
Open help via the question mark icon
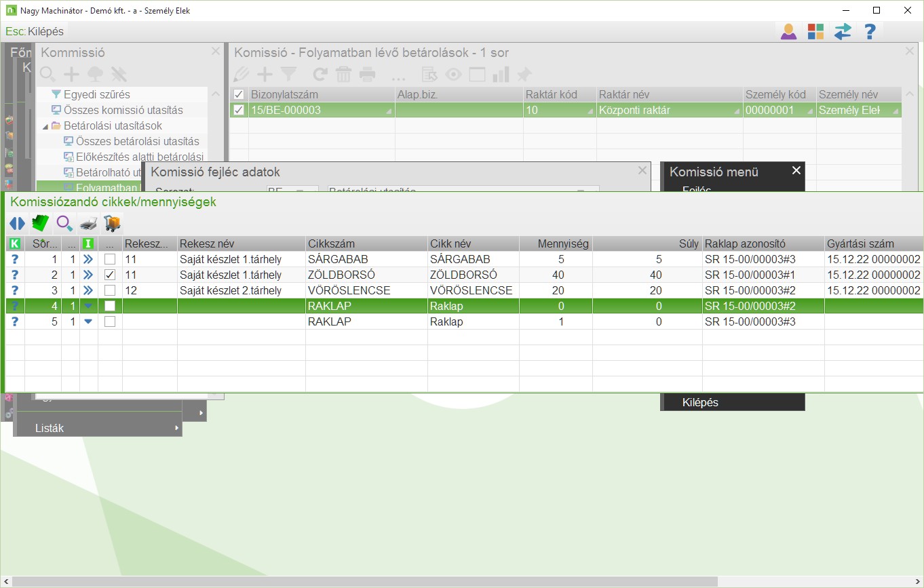coord(870,31)
